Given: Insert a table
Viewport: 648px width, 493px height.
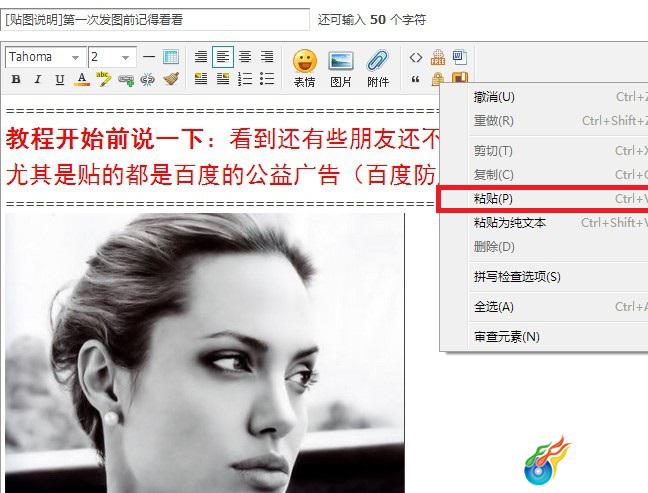Looking at the screenshot, I should click(171, 57).
